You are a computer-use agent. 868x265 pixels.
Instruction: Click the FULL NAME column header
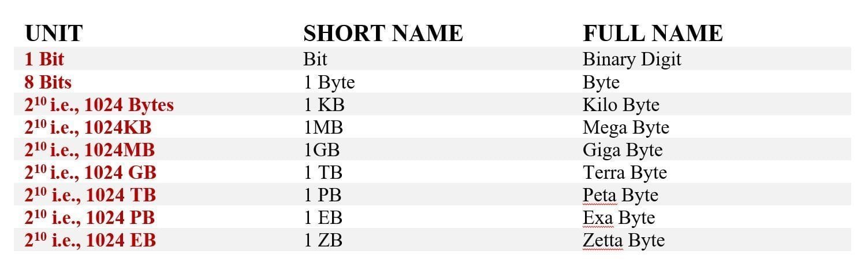pyautogui.click(x=653, y=34)
